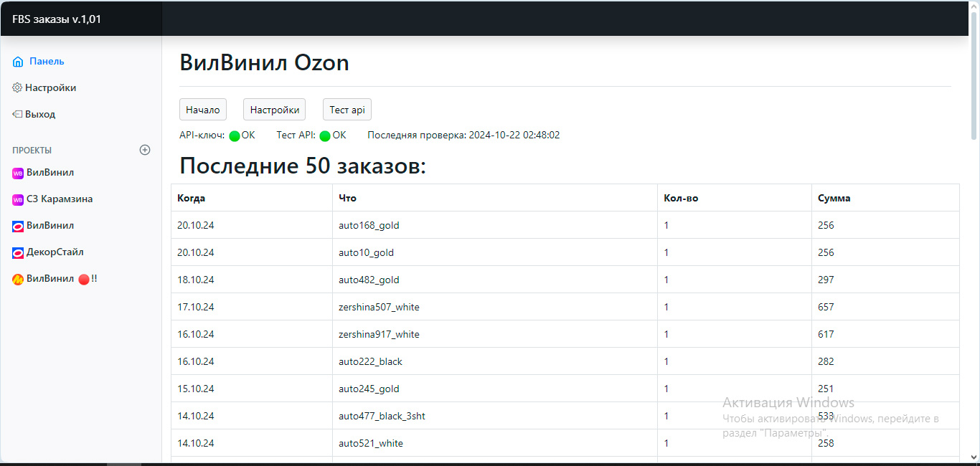Add a new project with the plus icon
This screenshot has height=466, width=980.
point(145,150)
